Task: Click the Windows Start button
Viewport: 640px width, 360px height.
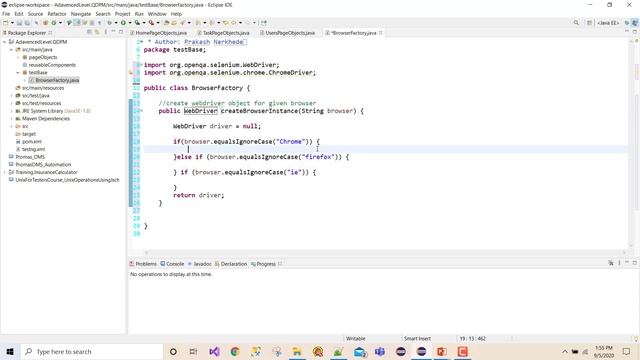Action: click(x=10, y=351)
